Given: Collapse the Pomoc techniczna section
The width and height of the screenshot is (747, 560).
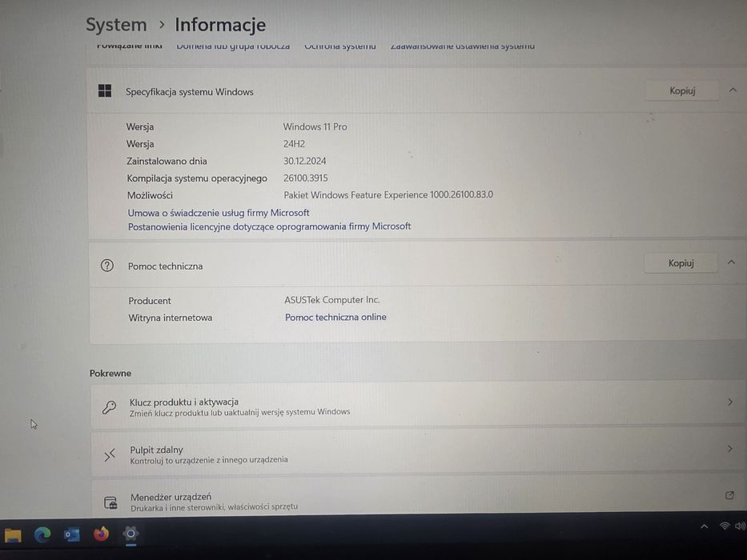Looking at the screenshot, I should [731, 262].
